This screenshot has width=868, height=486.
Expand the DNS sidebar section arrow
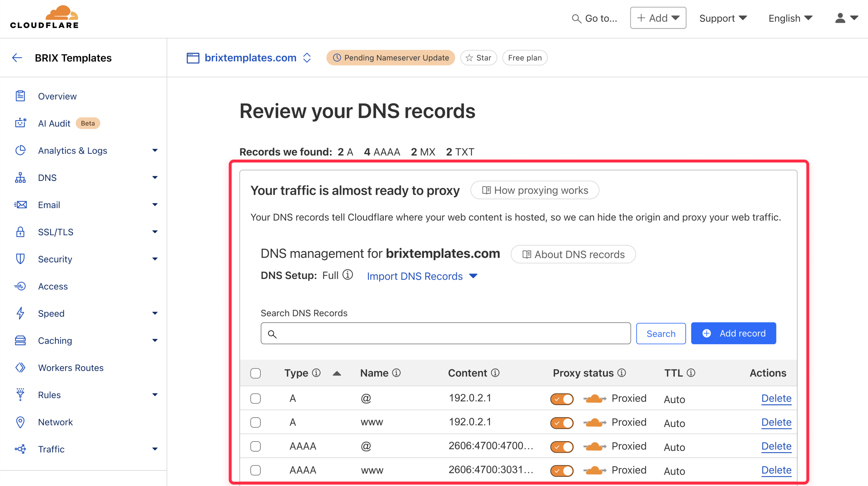(x=155, y=177)
